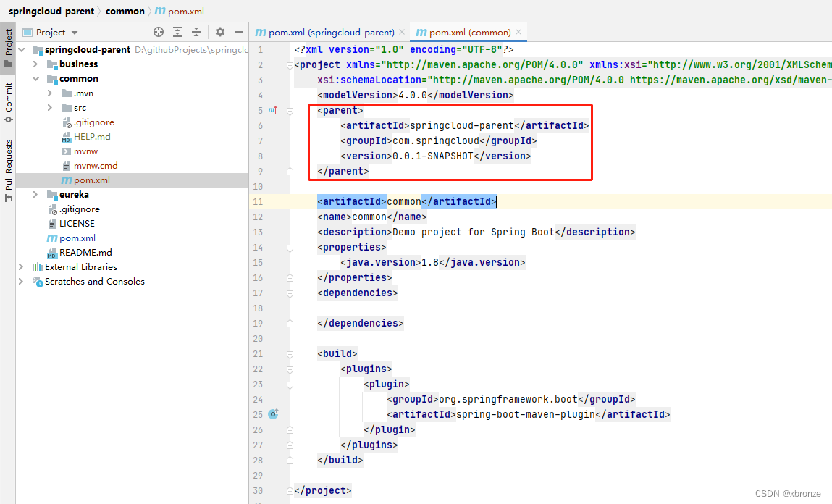Click the Locate/Select Opened File target icon
832x504 pixels.
coord(158,33)
